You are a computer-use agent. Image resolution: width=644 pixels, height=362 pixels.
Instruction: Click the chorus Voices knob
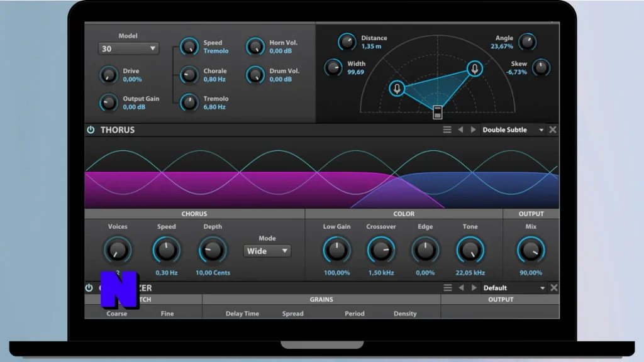tap(118, 250)
